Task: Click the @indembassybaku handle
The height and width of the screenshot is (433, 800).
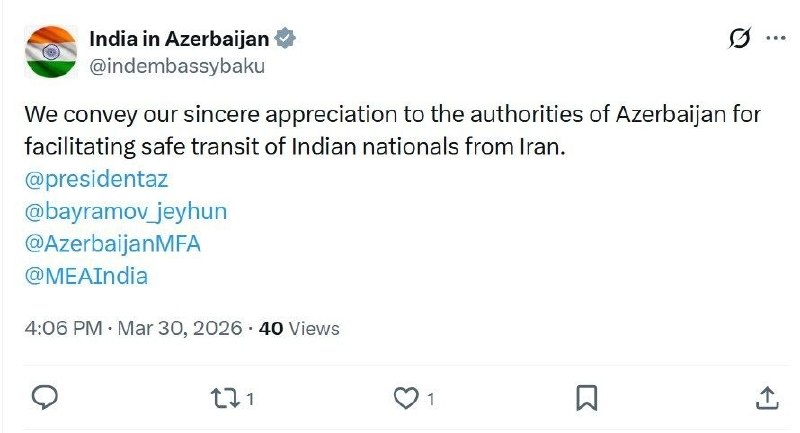Action: coord(177,66)
